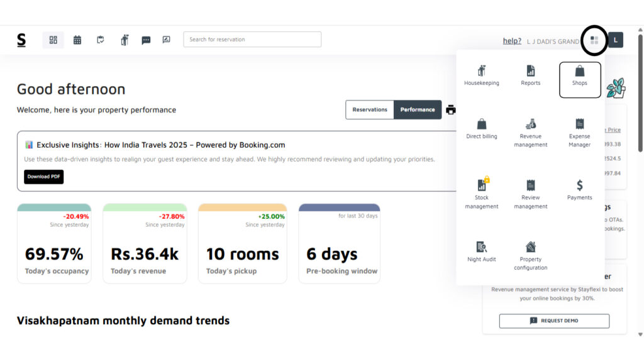Open the chat messages icon
The width and height of the screenshot is (644, 362).
tap(146, 40)
